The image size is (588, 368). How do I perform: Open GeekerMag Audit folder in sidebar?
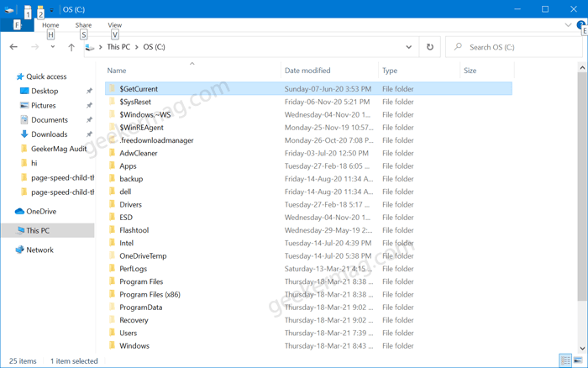[x=59, y=149]
